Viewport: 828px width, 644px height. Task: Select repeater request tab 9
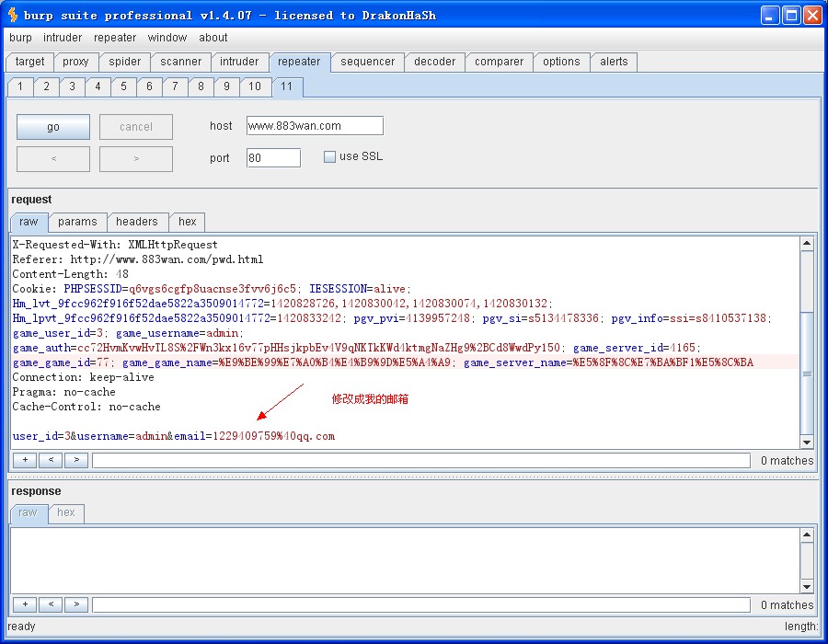226,86
